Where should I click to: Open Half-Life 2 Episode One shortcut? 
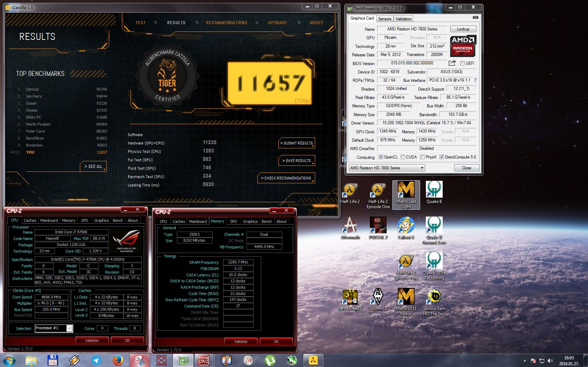[x=378, y=195]
